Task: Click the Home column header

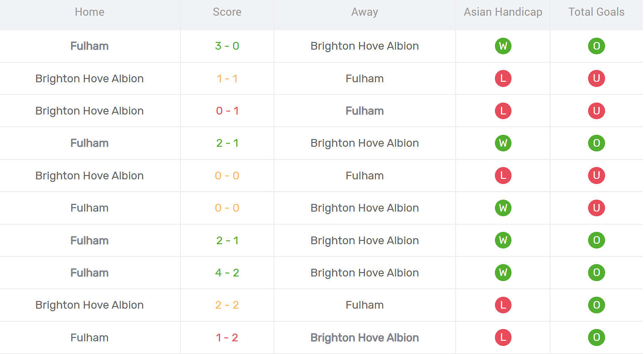Action: pyautogui.click(x=89, y=12)
